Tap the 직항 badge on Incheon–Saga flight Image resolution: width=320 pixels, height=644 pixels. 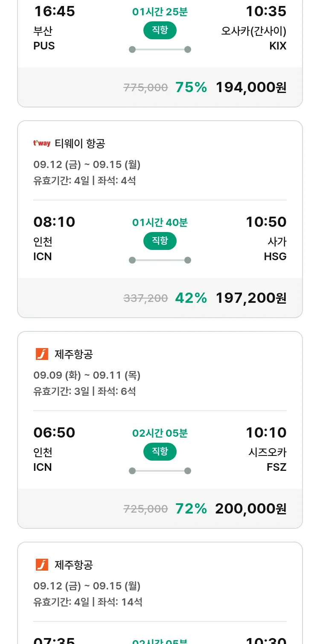tap(160, 241)
